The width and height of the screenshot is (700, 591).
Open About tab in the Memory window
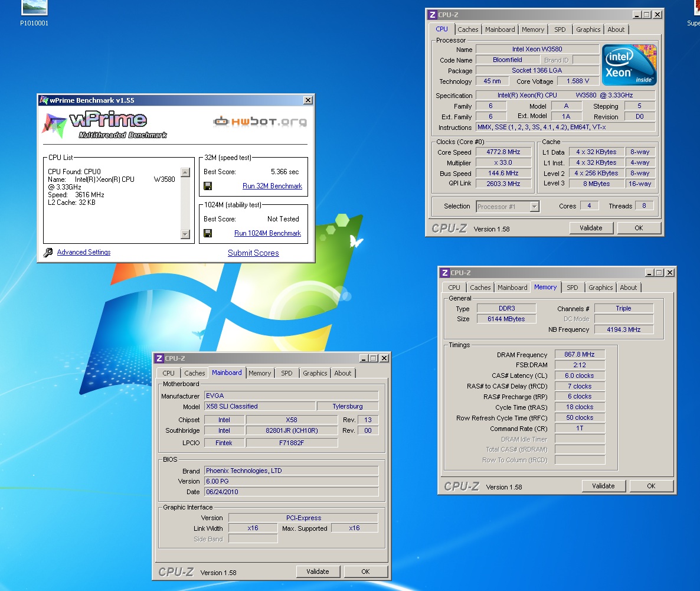(629, 288)
